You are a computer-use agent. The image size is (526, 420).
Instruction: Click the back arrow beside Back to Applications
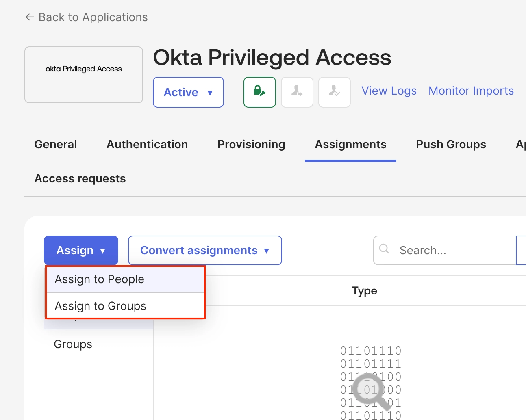click(30, 17)
